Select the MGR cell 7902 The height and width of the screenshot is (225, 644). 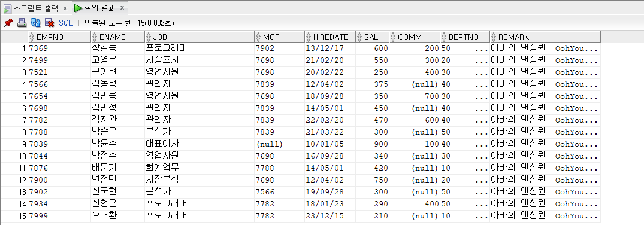tap(279, 48)
